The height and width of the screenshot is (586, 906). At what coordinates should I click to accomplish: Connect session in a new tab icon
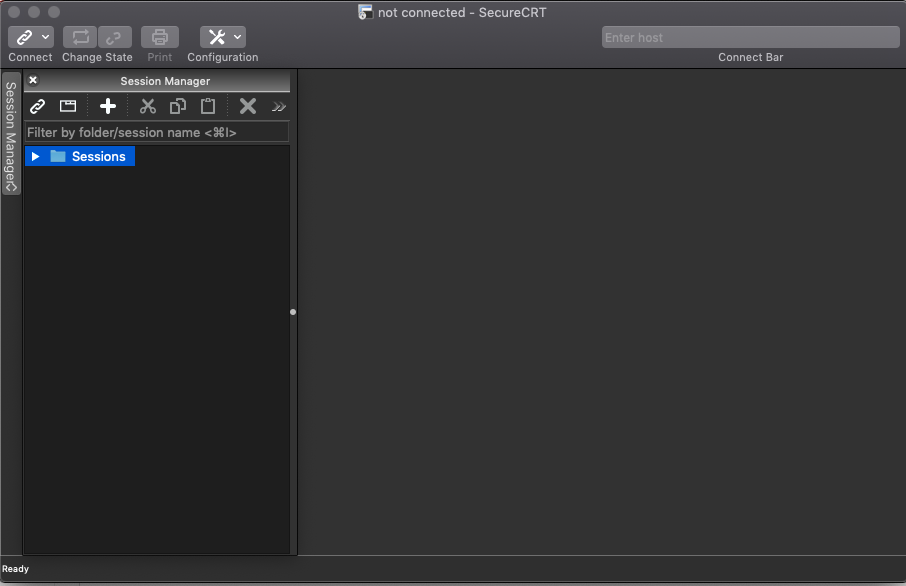[67, 106]
